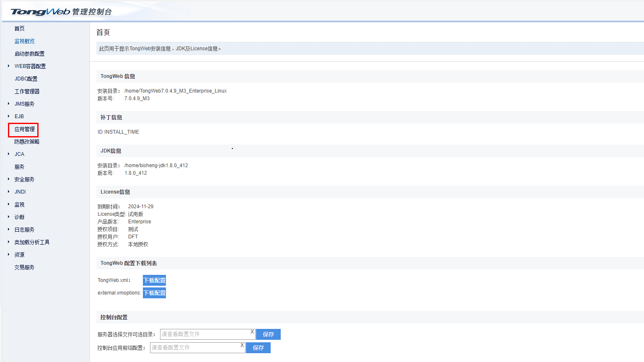Image resolution: width=644 pixels, height=362 pixels.
Task: Click the Enterprise product edition value
Action: click(x=140, y=222)
